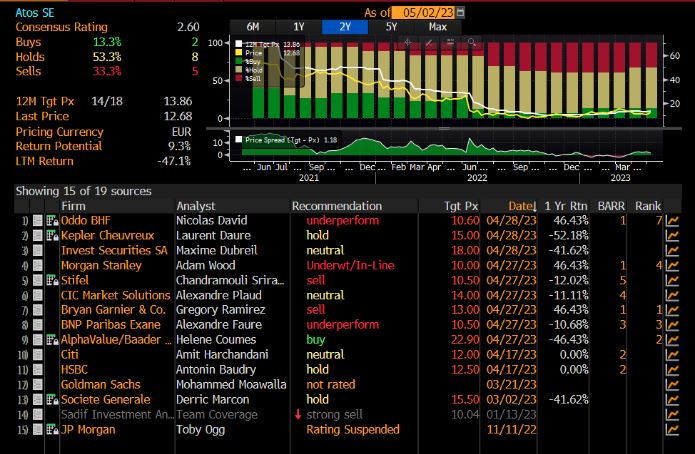695x454 pixels.
Task: Sort table by Rank column header
Action: [x=648, y=206]
